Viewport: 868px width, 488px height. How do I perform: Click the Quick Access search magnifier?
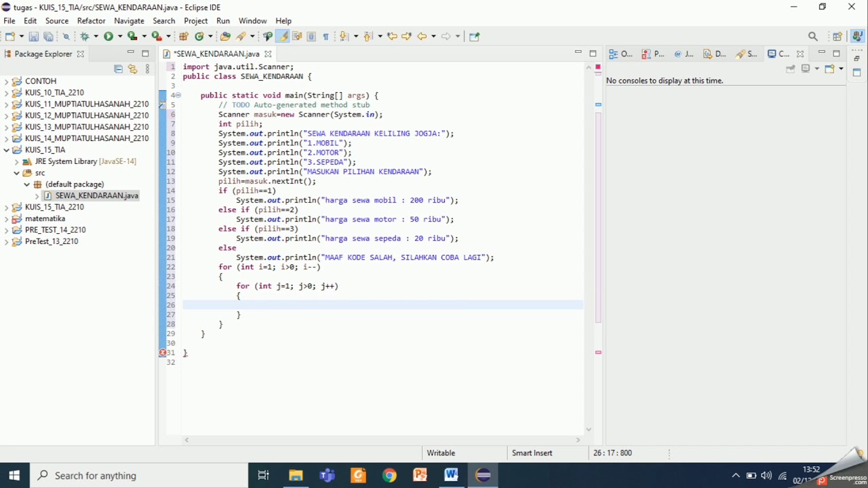[x=813, y=37]
